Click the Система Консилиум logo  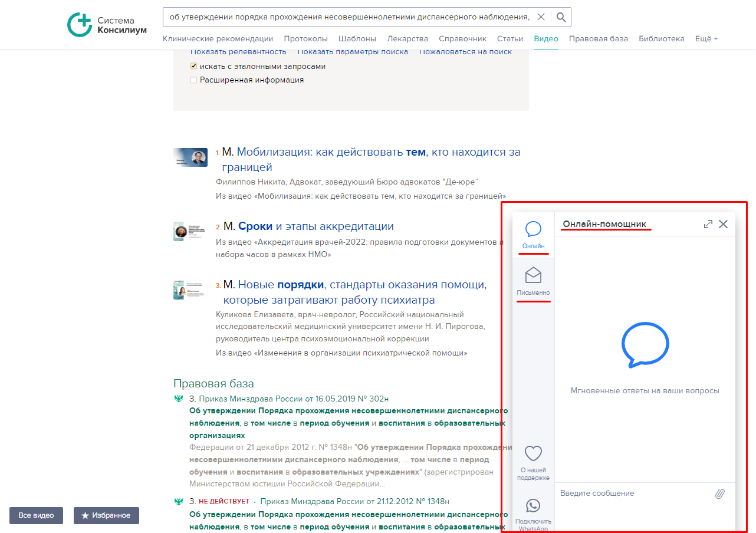click(106, 25)
